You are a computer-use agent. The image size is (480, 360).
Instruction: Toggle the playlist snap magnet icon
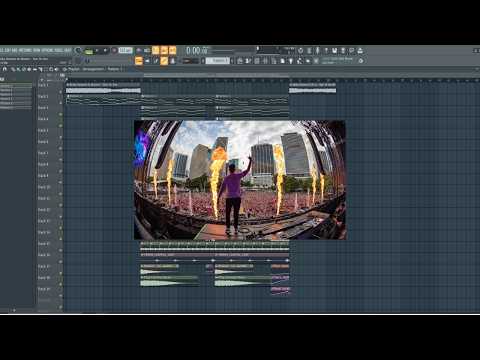(5, 69)
